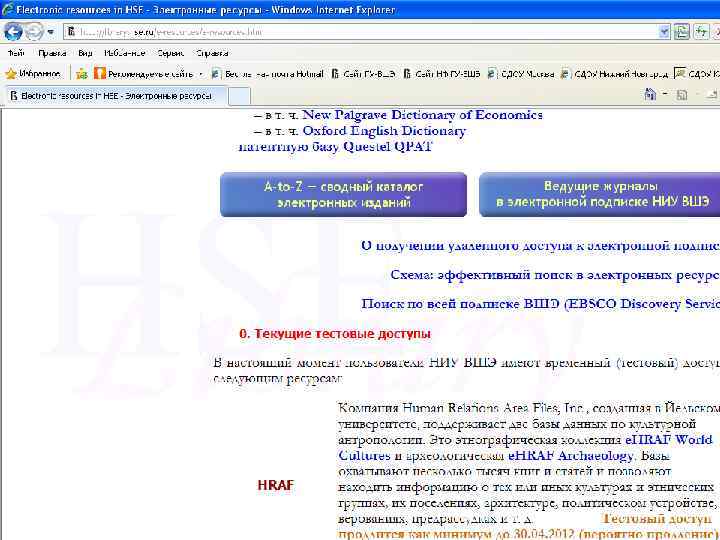Click heading 0. Текущие тестовые доступы
This screenshot has height=540, width=720.
click(335, 334)
